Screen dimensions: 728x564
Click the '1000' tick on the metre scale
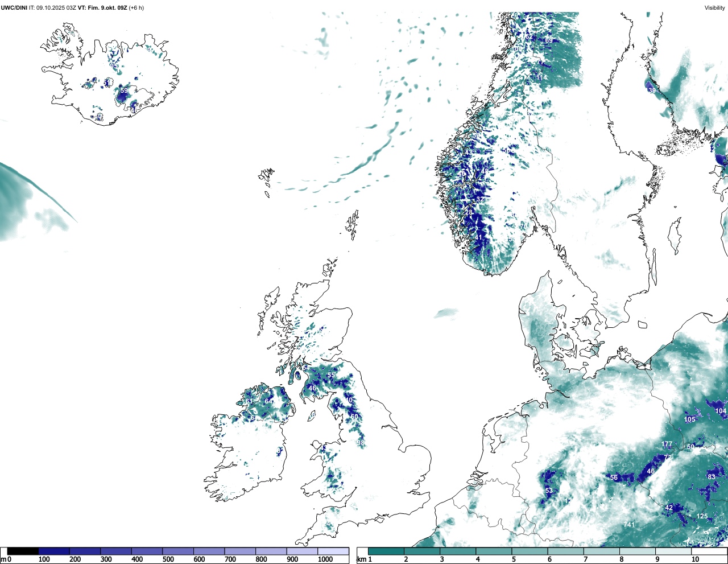(x=325, y=559)
